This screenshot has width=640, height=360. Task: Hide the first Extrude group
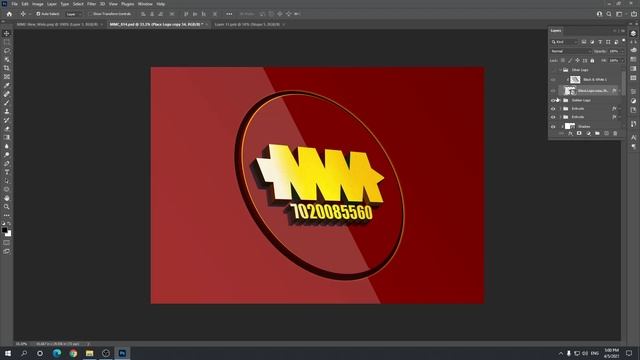coord(553,109)
